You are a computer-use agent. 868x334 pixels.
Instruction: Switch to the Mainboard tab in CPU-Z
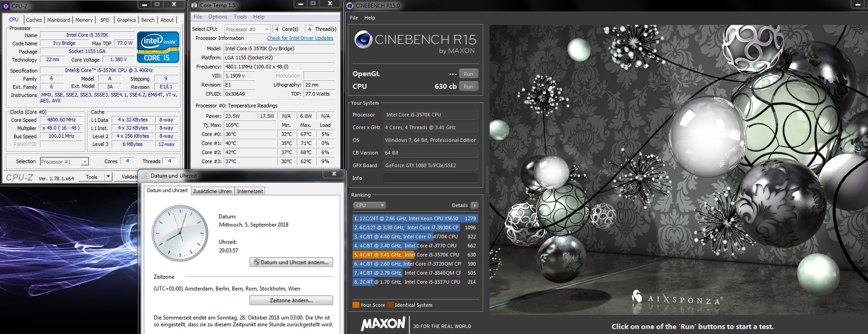pos(59,20)
